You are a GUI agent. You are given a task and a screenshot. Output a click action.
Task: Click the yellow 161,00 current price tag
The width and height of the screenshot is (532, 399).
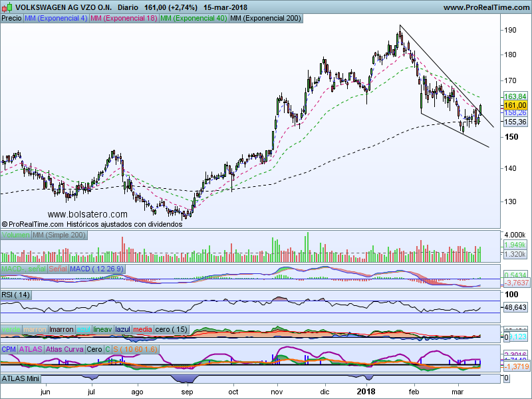click(515, 105)
